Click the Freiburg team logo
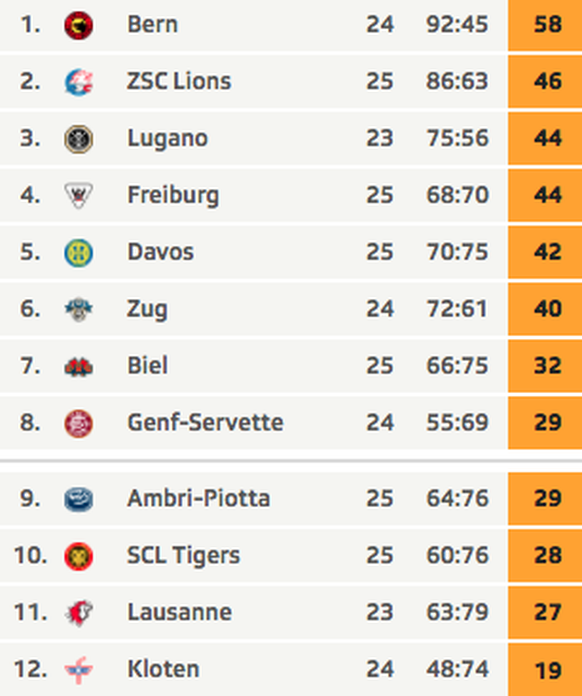This screenshot has height=696, width=582. pos(79,195)
